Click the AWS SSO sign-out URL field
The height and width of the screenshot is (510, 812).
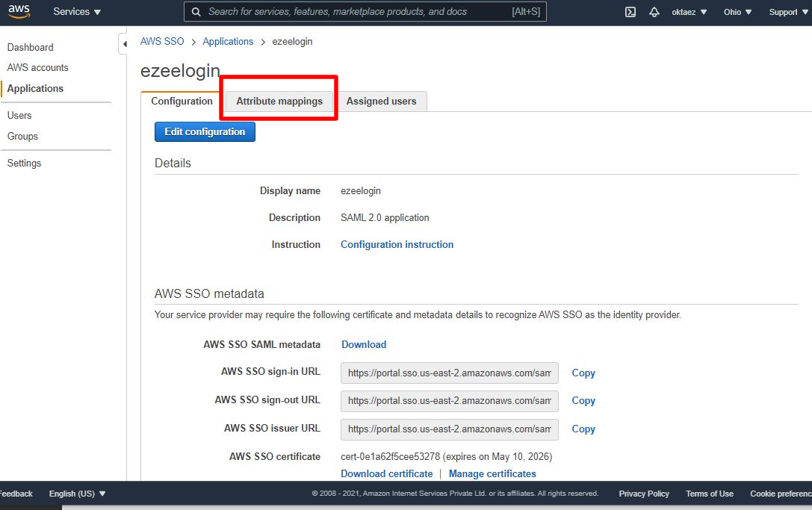point(450,401)
